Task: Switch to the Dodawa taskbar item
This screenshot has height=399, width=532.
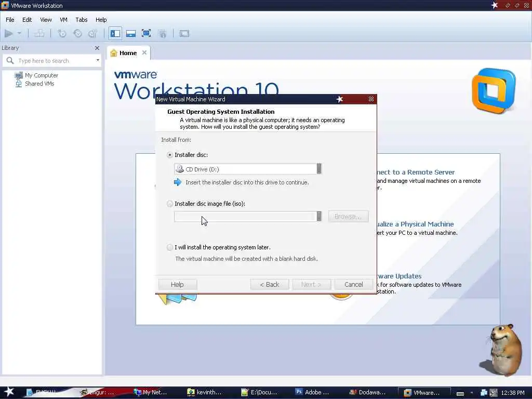Action: pyautogui.click(x=367, y=392)
